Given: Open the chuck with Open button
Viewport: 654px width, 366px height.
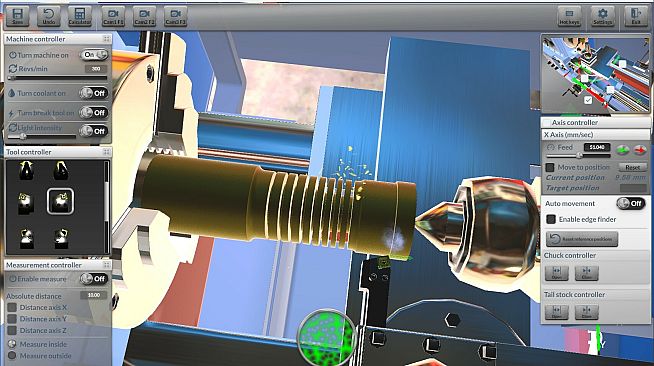Looking at the screenshot, I should [557, 273].
